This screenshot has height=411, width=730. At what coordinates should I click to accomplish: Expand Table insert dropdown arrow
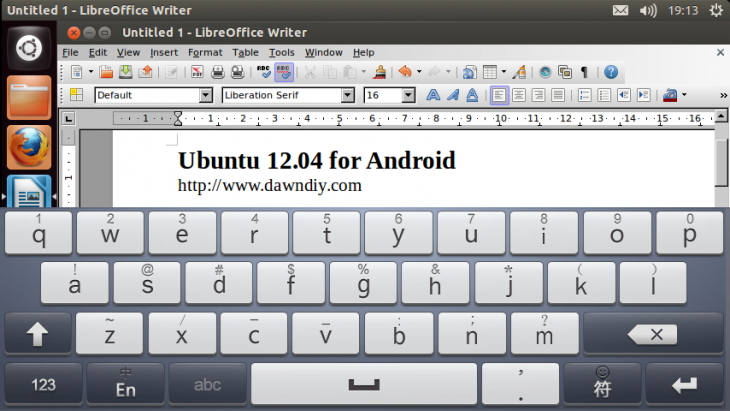click(x=503, y=72)
